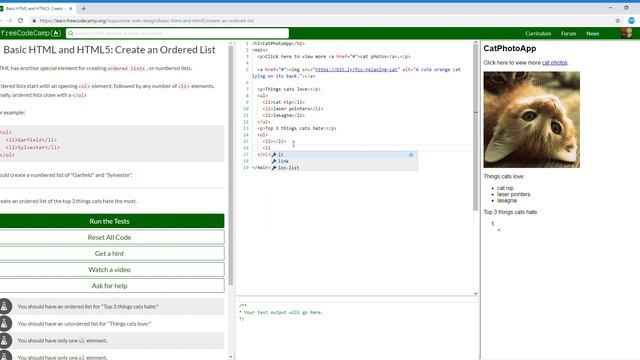Viewport: 640px width, 360px height.
Task: Click the info icon in autocomplete popup
Action: [x=411, y=155]
